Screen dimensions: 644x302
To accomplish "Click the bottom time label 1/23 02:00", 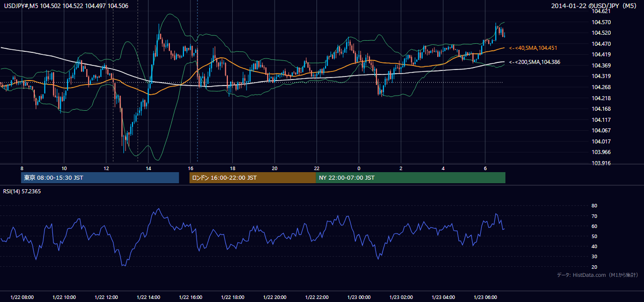I will coord(401,297).
